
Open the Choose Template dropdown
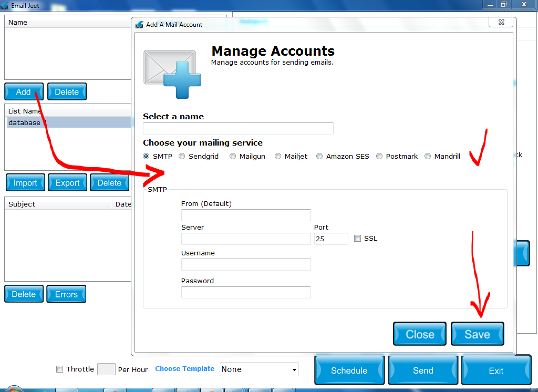coord(259,369)
